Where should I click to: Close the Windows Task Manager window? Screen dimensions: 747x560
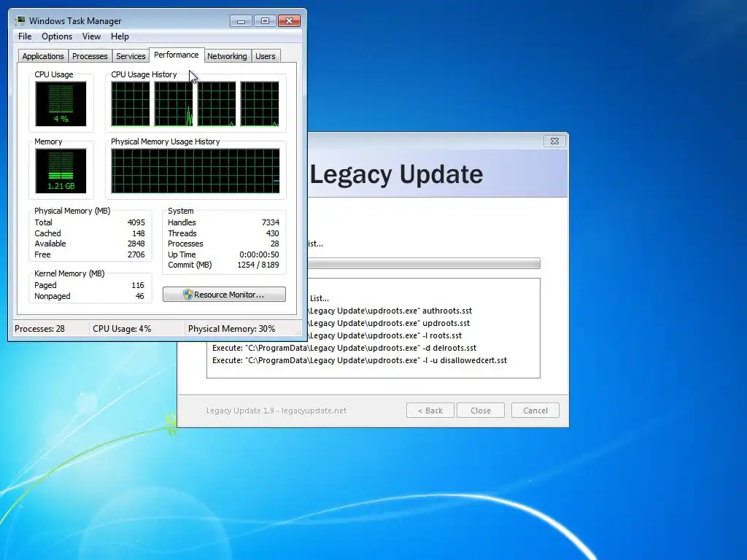289,21
